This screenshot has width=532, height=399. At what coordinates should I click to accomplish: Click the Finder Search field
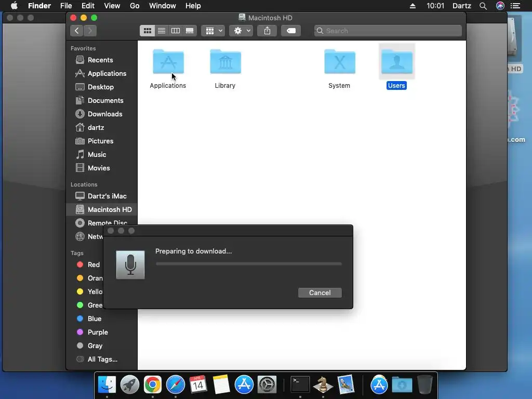coord(388,31)
